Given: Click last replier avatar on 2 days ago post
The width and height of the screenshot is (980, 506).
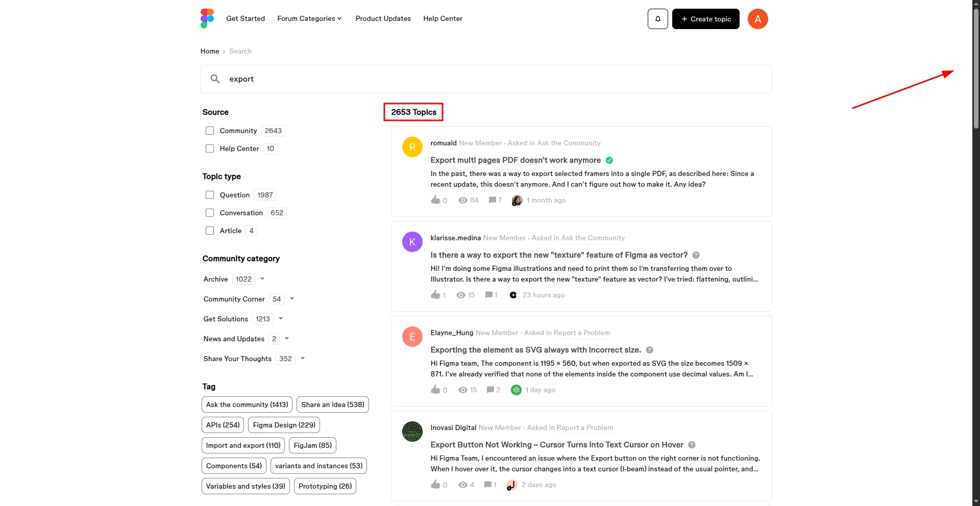Looking at the screenshot, I should coord(511,485).
